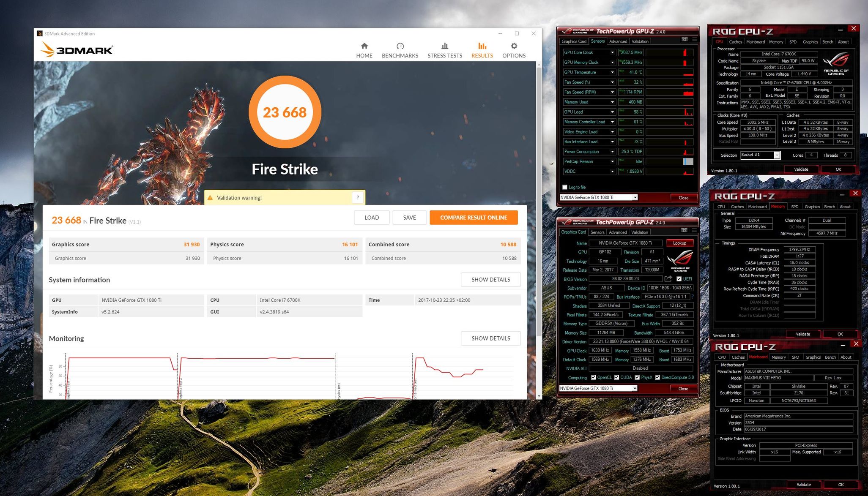The width and height of the screenshot is (868, 496).
Task: Click the 3DMark logo
Action: tap(77, 50)
